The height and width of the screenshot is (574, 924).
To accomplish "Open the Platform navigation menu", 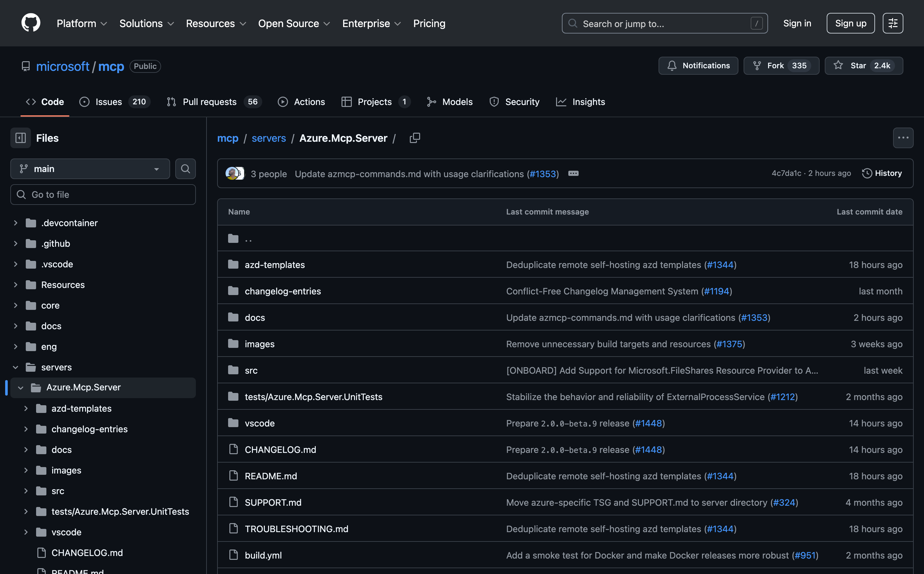I will point(82,23).
